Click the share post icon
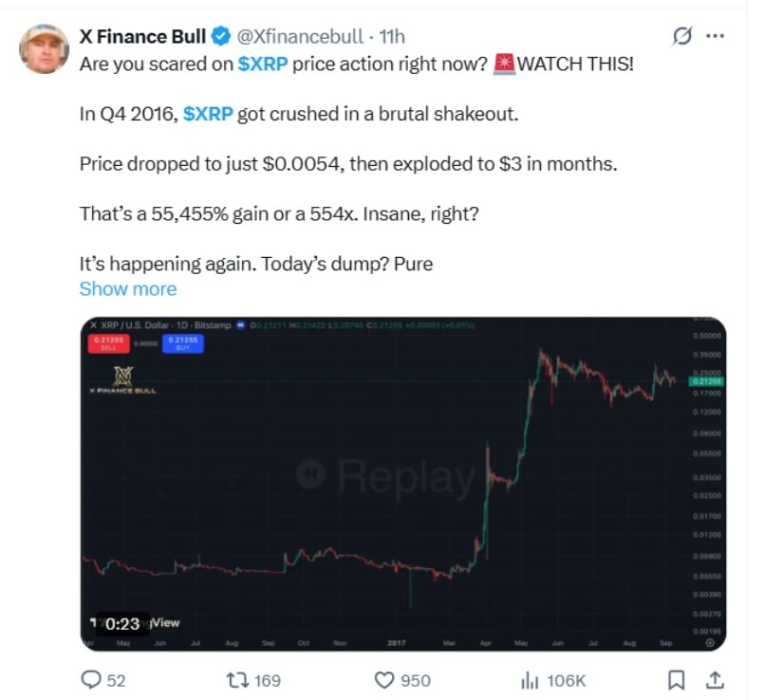The height and width of the screenshot is (700, 783). tap(716, 679)
